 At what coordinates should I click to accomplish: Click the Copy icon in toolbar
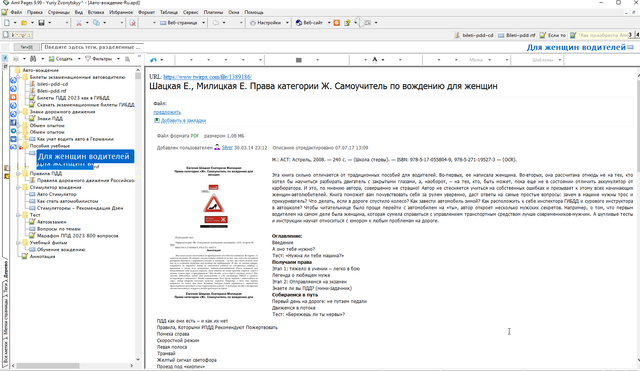pyautogui.click(x=96, y=23)
